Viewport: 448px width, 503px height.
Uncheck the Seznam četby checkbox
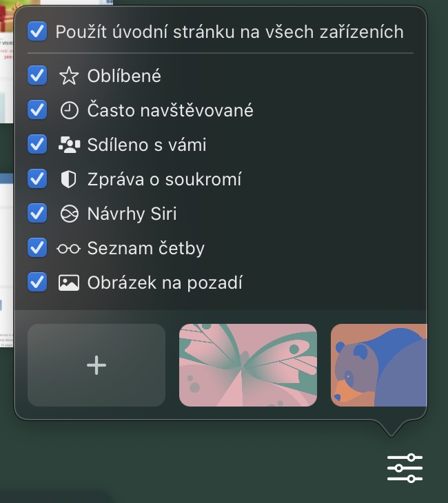(x=37, y=248)
